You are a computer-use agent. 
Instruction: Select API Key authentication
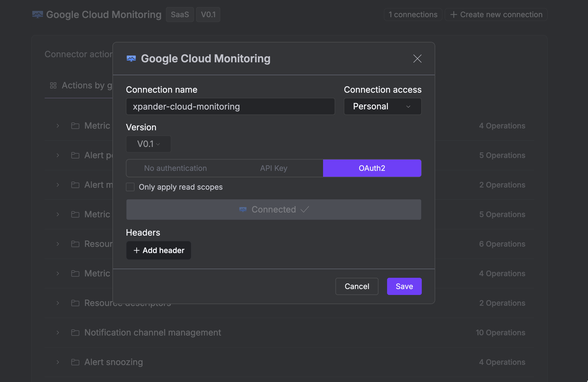tap(274, 168)
